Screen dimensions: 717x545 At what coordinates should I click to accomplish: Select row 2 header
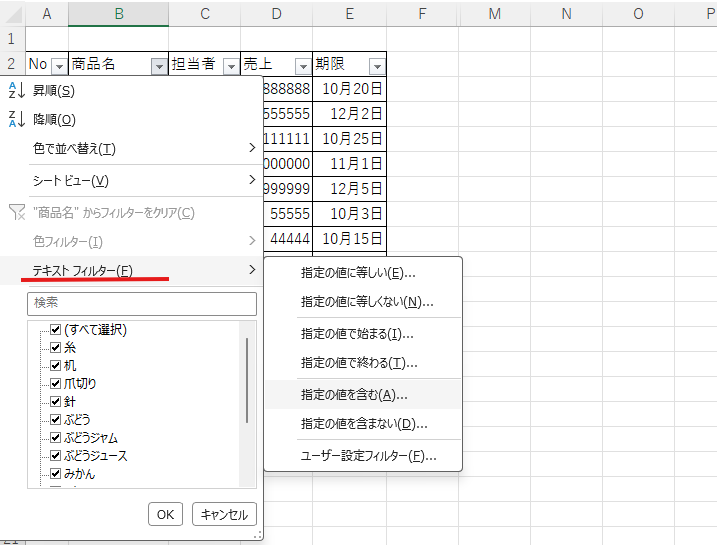12,64
